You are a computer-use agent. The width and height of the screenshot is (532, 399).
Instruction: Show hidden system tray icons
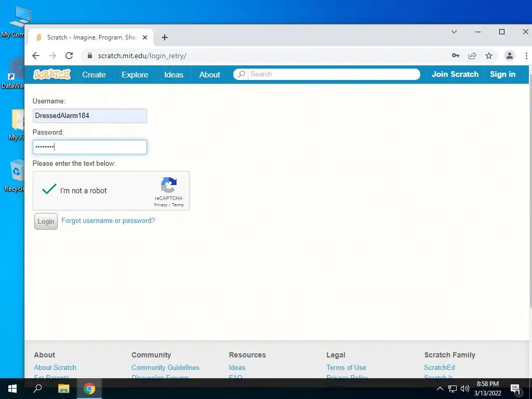coord(440,389)
